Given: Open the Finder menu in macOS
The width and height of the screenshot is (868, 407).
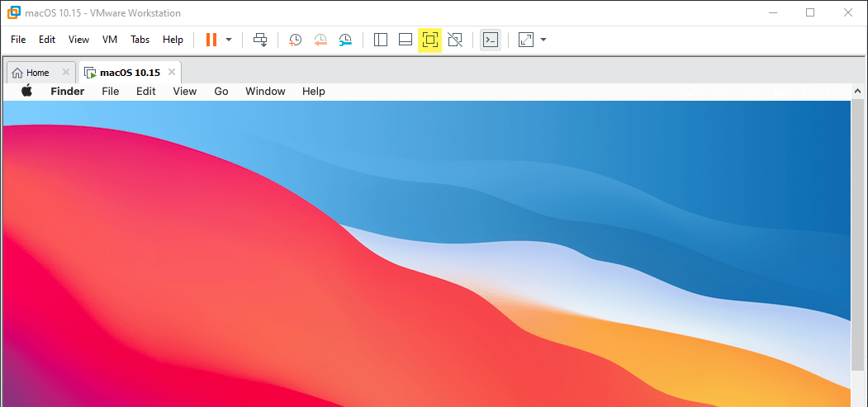Looking at the screenshot, I should (x=68, y=92).
